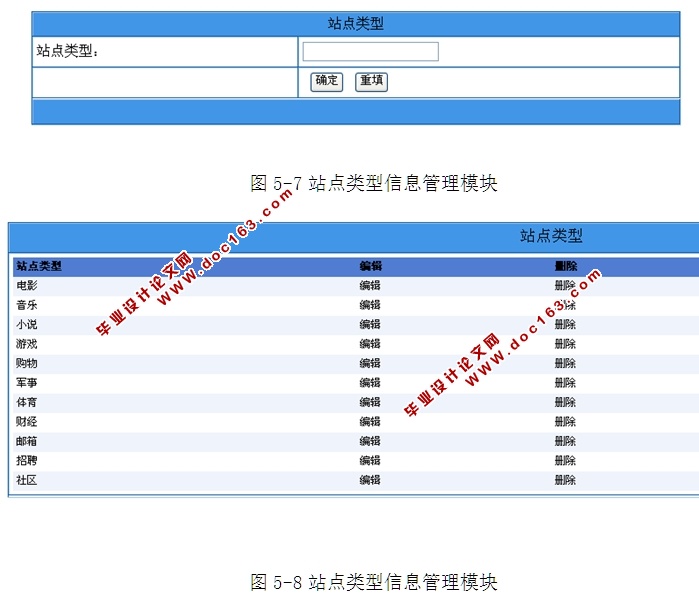The image size is (699, 611).
Task: Select the 删除 column header
Action: [566, 266]
